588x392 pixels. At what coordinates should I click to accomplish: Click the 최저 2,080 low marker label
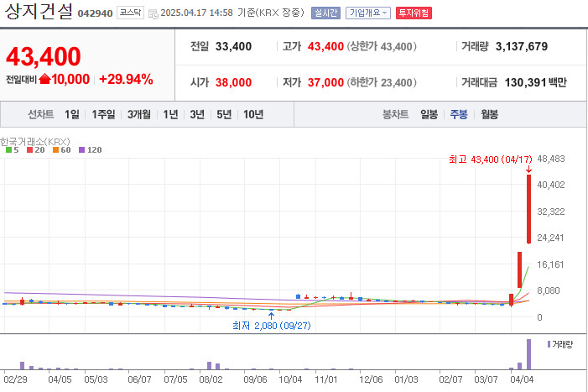pos(271,325)
